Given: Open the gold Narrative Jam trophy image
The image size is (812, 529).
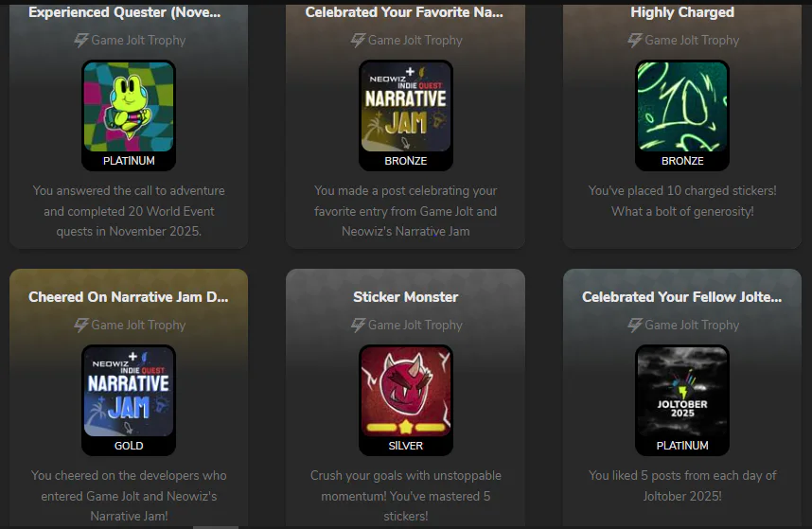Looking at the screenshot, I should [129, 392].
